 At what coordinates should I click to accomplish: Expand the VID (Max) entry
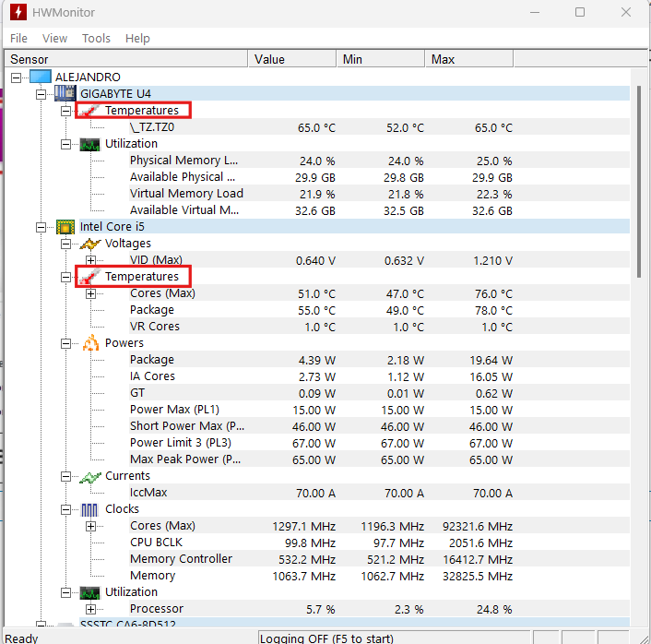point(90,260)
